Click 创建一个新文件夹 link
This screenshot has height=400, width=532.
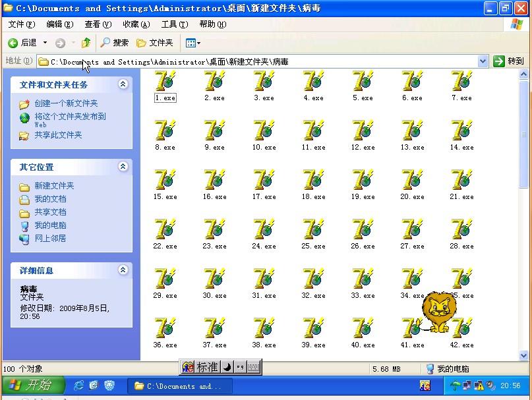pyautogui.click(x=66, y=103)
